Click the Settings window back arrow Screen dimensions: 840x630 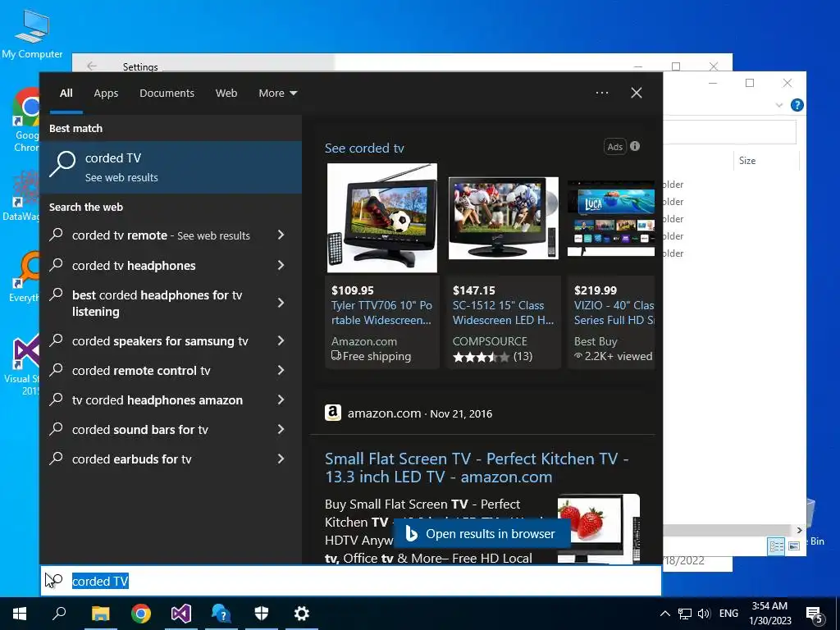[x=92, y=66]
